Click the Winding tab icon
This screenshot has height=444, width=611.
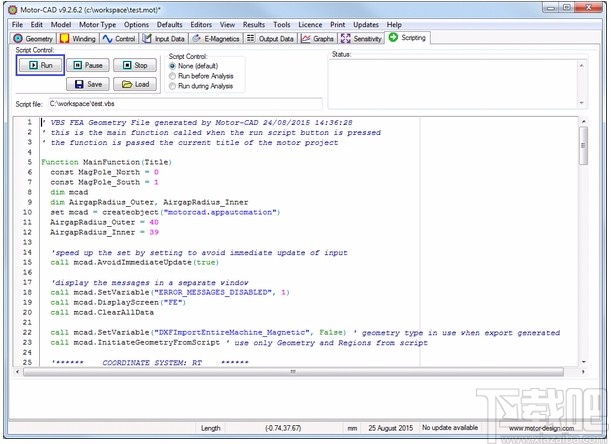(64, 39)
